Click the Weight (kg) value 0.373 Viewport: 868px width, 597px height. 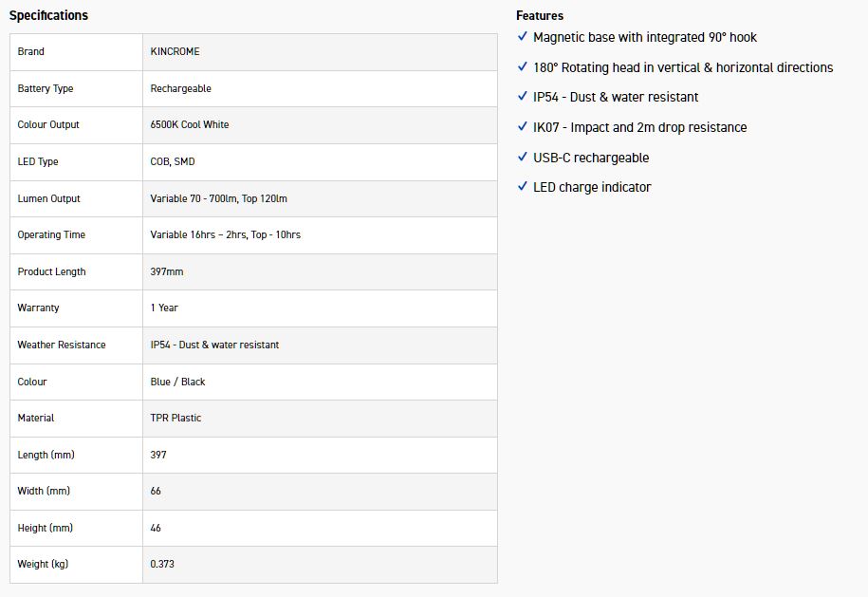pyautogui.click(x=162, y=564)
